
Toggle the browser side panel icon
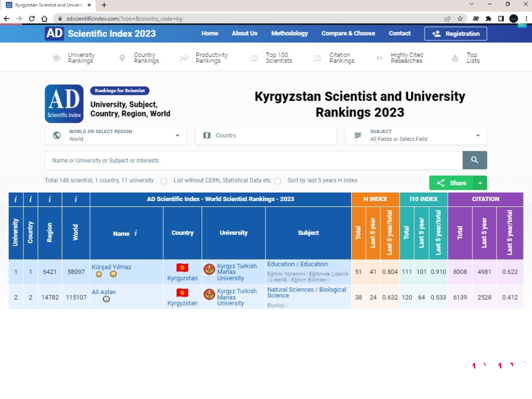(501, 19)
